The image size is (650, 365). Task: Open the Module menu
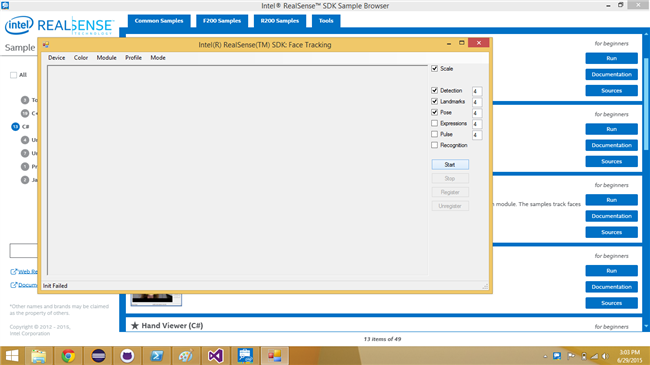[107, 58]
